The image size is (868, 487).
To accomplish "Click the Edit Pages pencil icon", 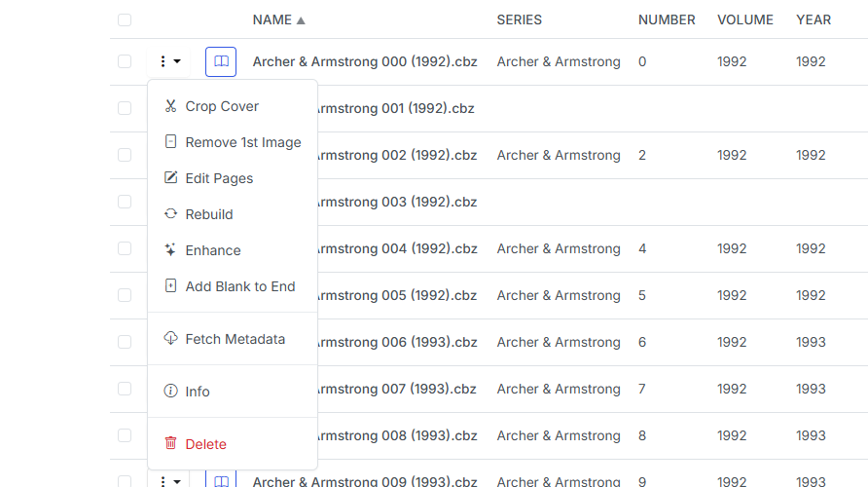I will pyautogui.click(x=170, y=178).
